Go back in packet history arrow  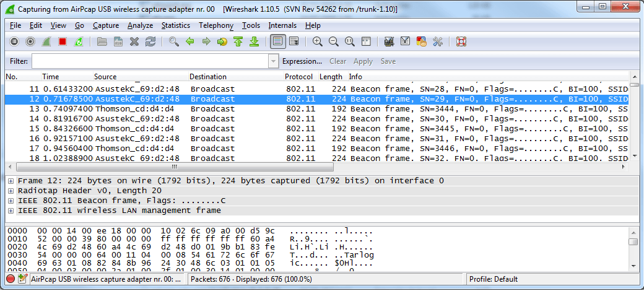tap(189, 41)
